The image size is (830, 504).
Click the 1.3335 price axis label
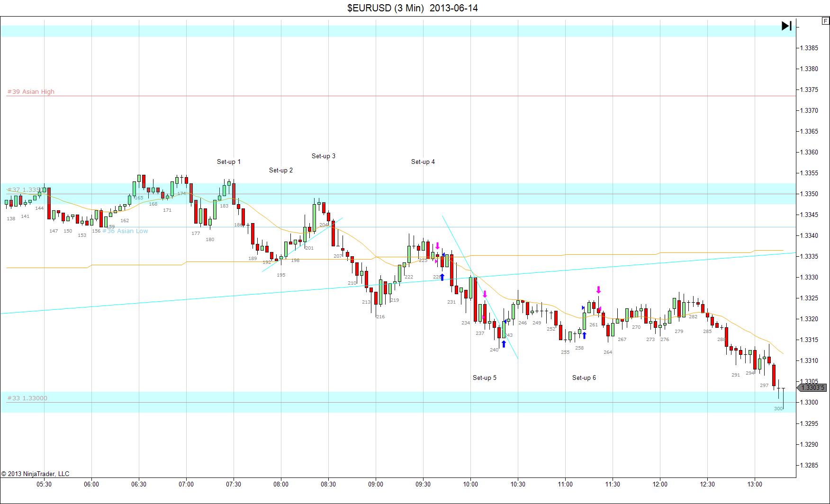click(x=809, y=256)
